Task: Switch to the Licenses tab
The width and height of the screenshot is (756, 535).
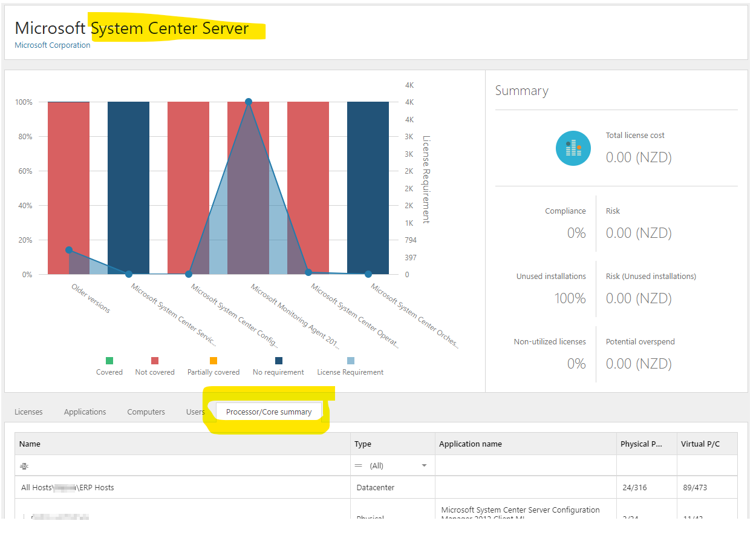Action: click(x=28, y=412)
